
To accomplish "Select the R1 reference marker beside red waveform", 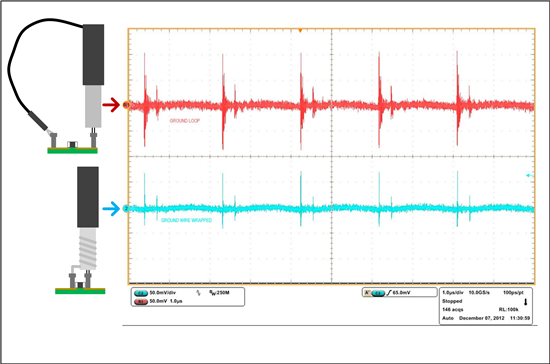I will (x=126, y=105).
